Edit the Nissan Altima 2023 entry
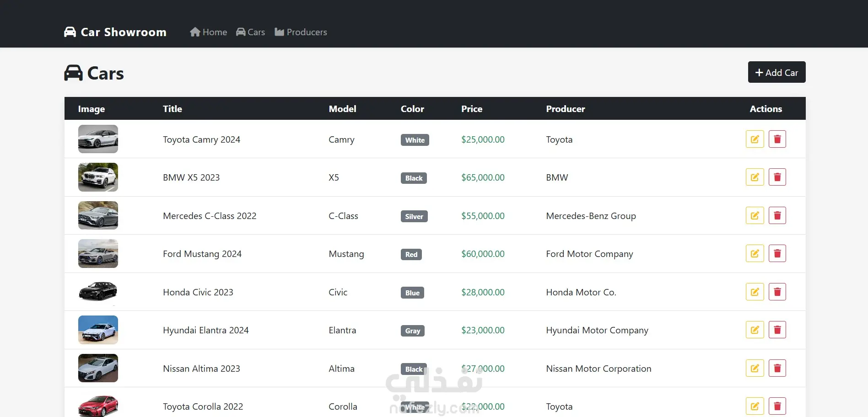 [x=755, y=368]
